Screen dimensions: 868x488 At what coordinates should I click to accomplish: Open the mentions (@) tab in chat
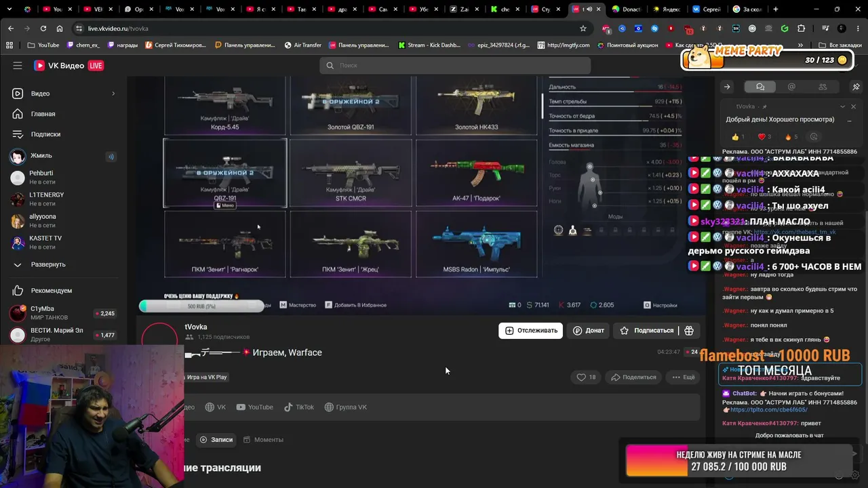click(x=791, y=87)
